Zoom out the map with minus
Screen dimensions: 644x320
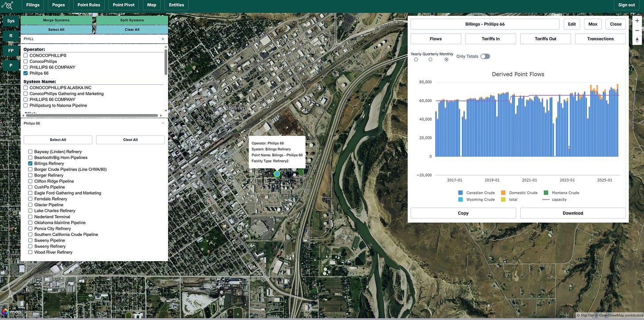coord(637,30)
